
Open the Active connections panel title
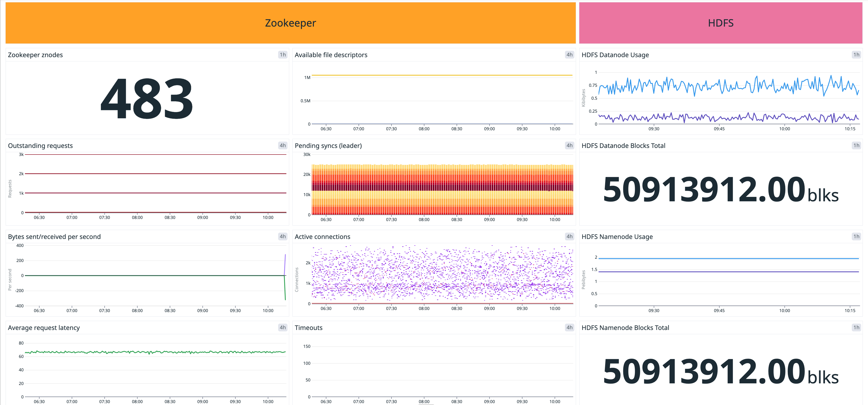[x=323, y=236]
